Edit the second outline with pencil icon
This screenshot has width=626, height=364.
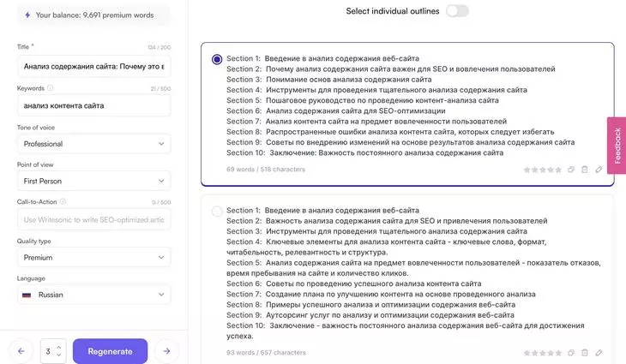tap(599, 353)
